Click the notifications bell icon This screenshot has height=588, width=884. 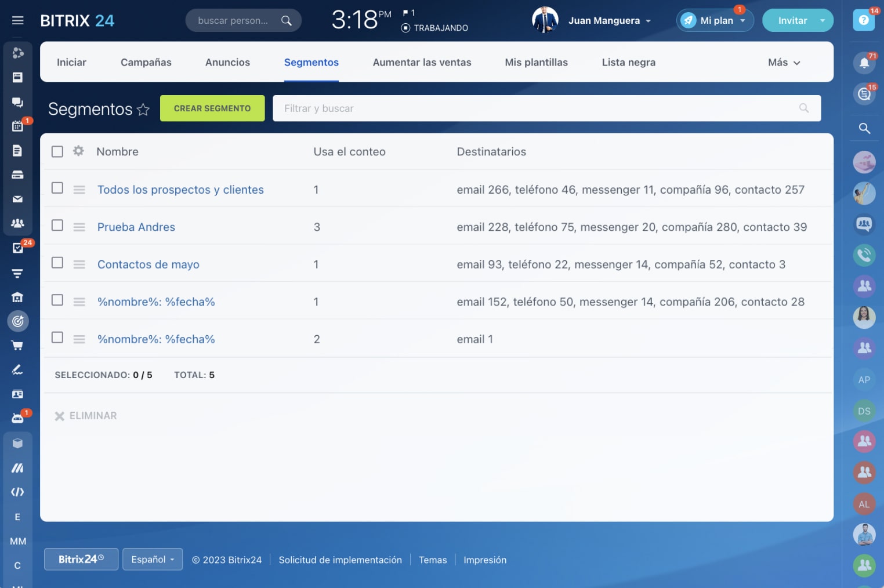tap(864, 63)
